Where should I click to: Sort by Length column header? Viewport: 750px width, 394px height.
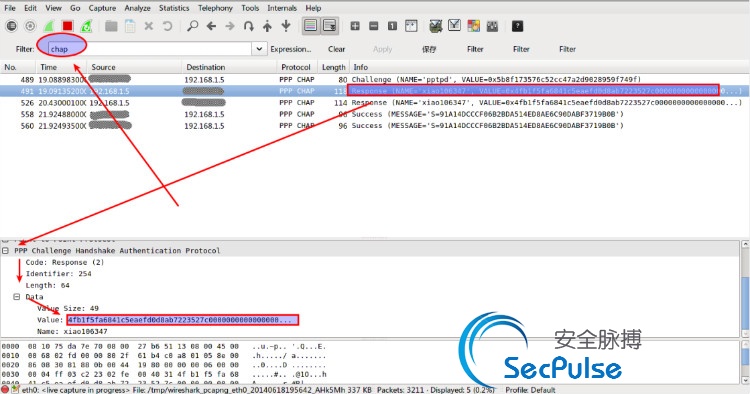click(333, 67)
